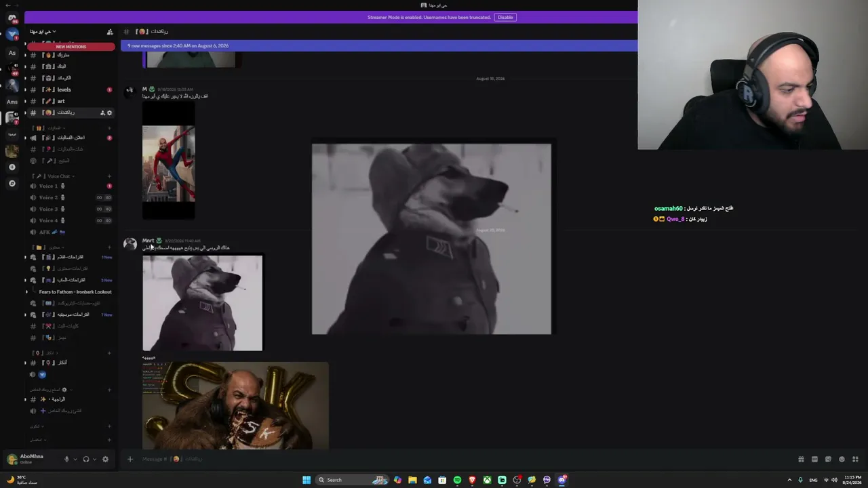Image resolution: width=868 pixels, height=488 pixels.
Task: Open the network icon in system tray
Action: click(x=825, y=480)
